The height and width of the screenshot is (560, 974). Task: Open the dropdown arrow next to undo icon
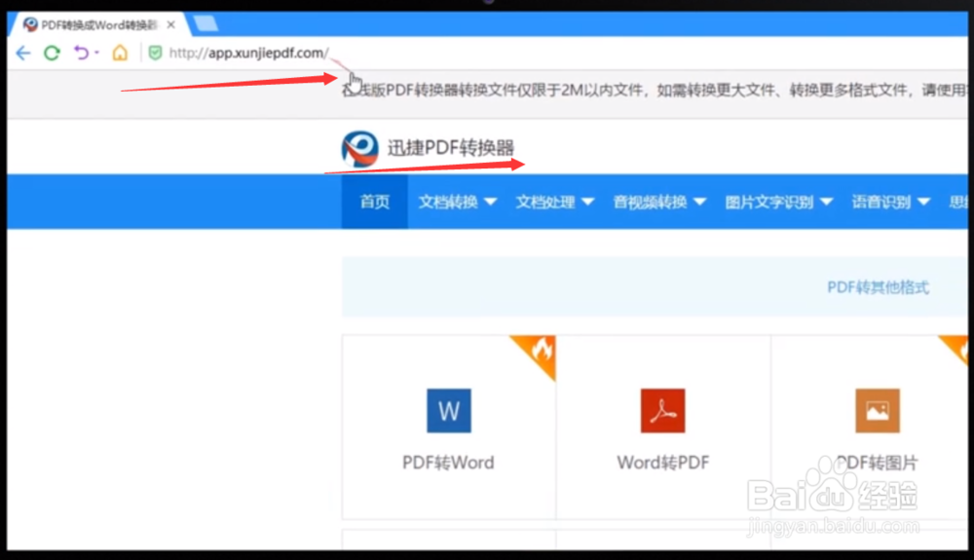(x=96, y=53)
